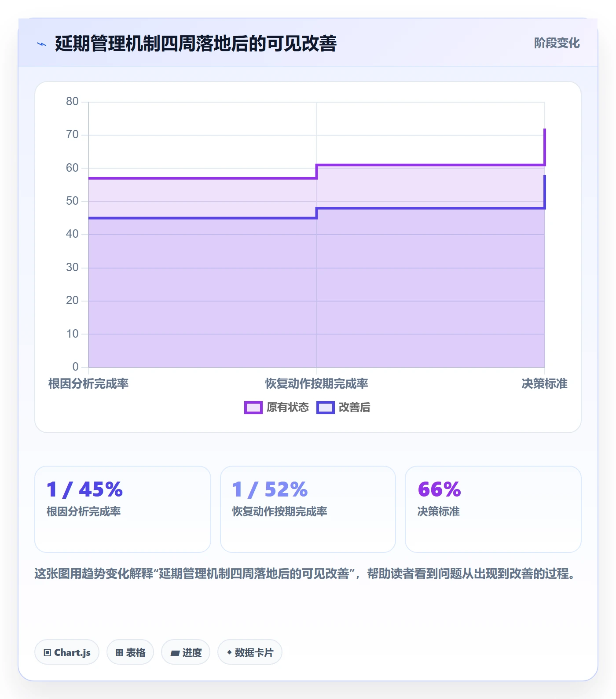The width and height of the screenshot is (616, 699).
Task: Click the 恢复动作按期完成率 x-axis label
Action: (x=317, y=384)
